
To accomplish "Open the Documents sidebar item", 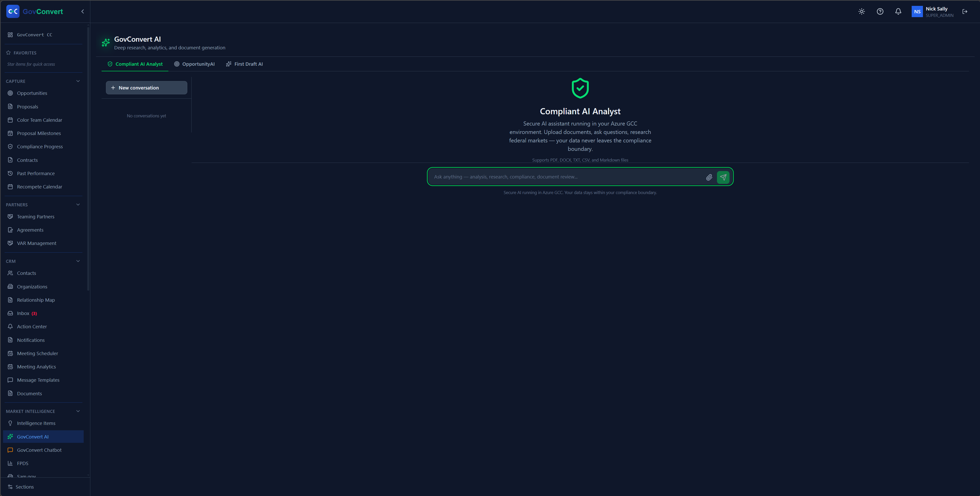I will point(43,393).
